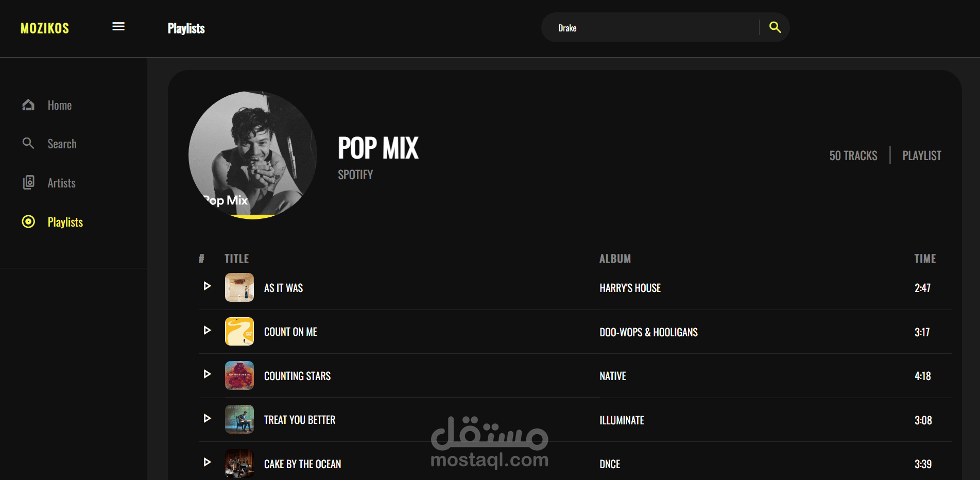980x480 pixels.
Task: Click the MOZIKOS logo
Action: click(45, 28)
